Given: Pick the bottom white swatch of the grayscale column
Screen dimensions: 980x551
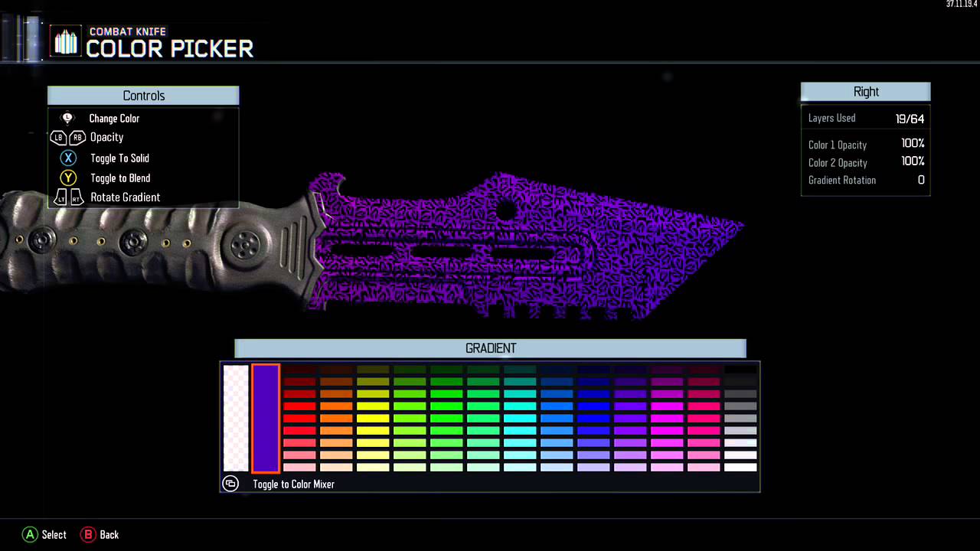Looking at the screenshot, I should 740,467.
